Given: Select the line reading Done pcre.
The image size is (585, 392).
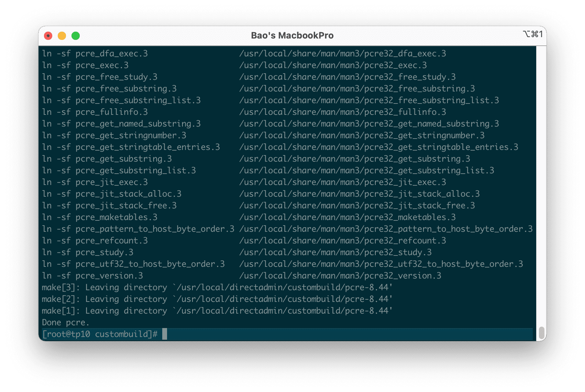Looking at the screenshot, I should point(65,322).
